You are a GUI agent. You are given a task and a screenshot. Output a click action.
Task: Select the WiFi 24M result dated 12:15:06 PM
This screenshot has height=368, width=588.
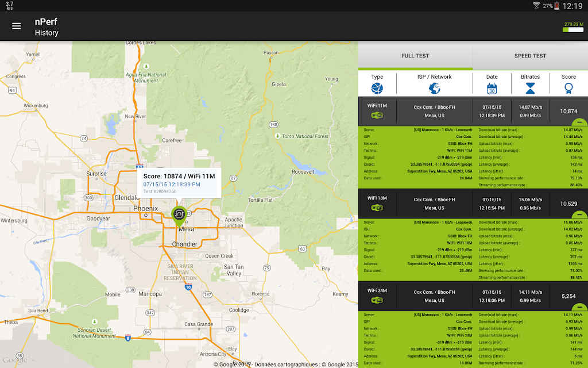pyautogui.click(x=473, y=296)
